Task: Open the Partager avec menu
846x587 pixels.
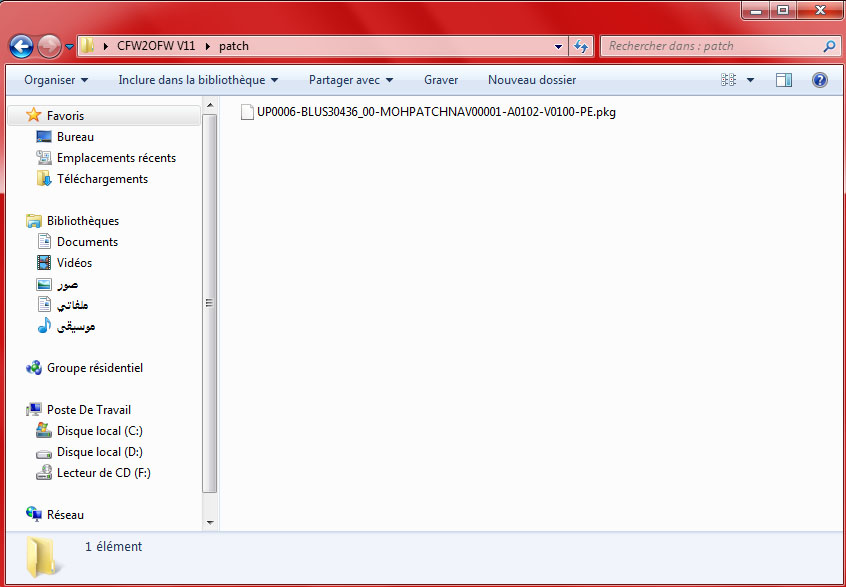Action: coord(350,80)
